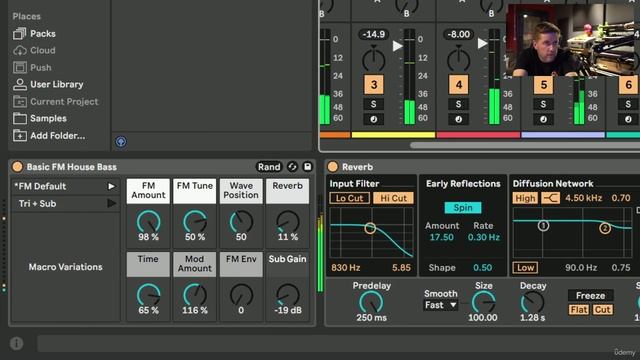This screenshot has height=360, width=640.
Task: Enable Freeze on the reverb
Action: pyautogui.click(x=590, y=295)
